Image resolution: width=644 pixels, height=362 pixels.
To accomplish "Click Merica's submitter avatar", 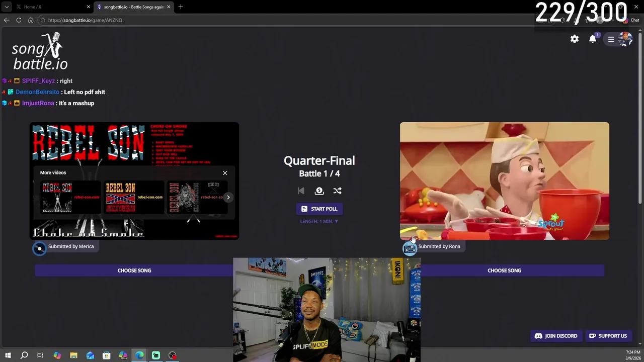I will pos(39,248).
